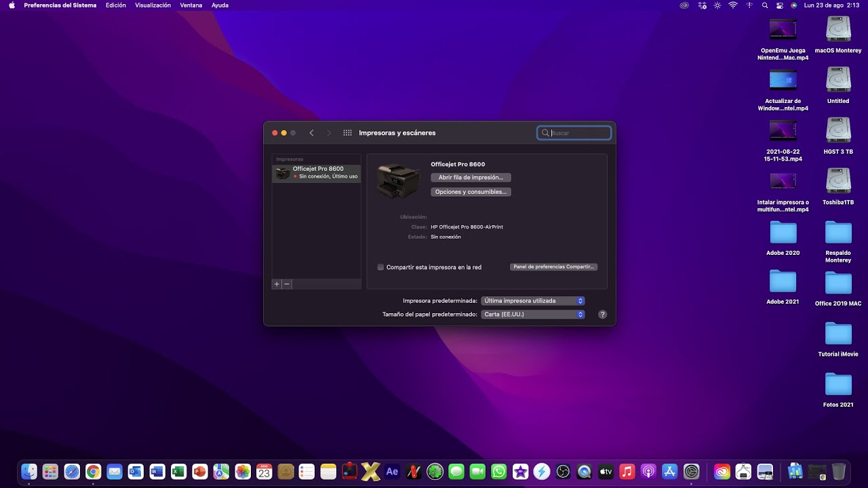Image resolution: width=868 pixels, height=488 pixels.
Task: Open Opciones y consumibles button
Action: [471, 192]
